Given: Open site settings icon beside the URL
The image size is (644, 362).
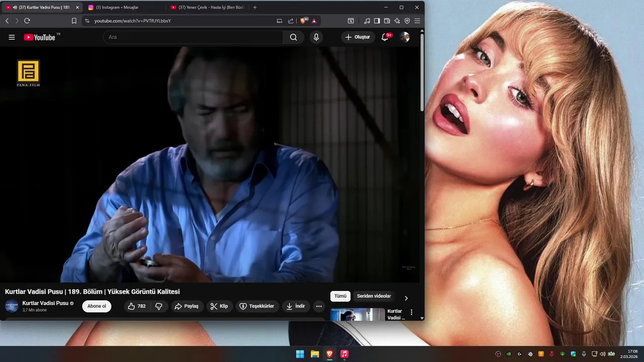Looking at the screenshot, I should click(87, 21).
